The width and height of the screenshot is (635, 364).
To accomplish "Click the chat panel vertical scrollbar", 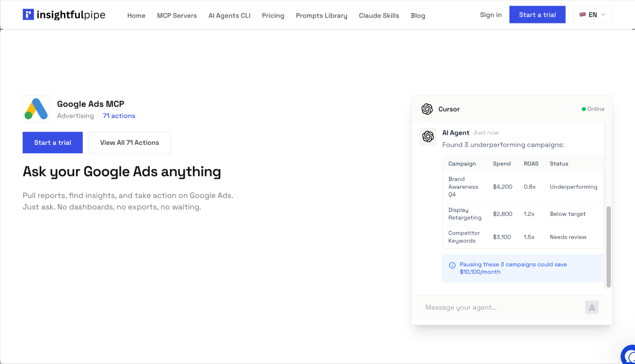I will point(608,247).
